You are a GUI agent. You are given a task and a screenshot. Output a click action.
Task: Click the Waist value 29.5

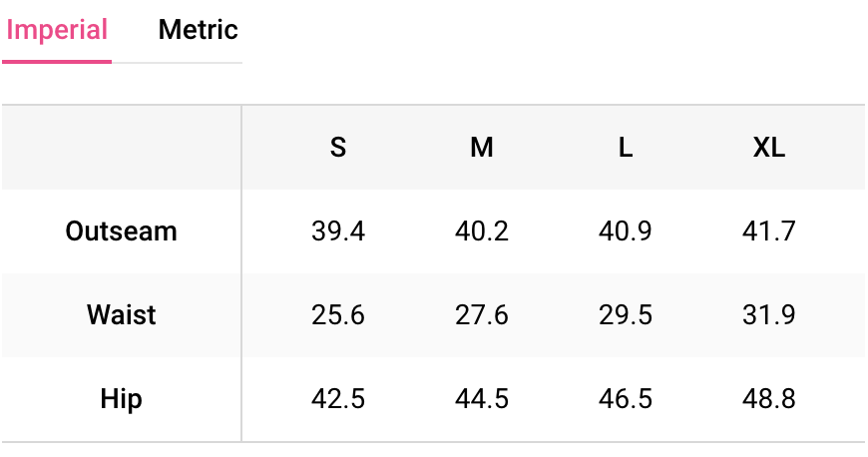626,315
